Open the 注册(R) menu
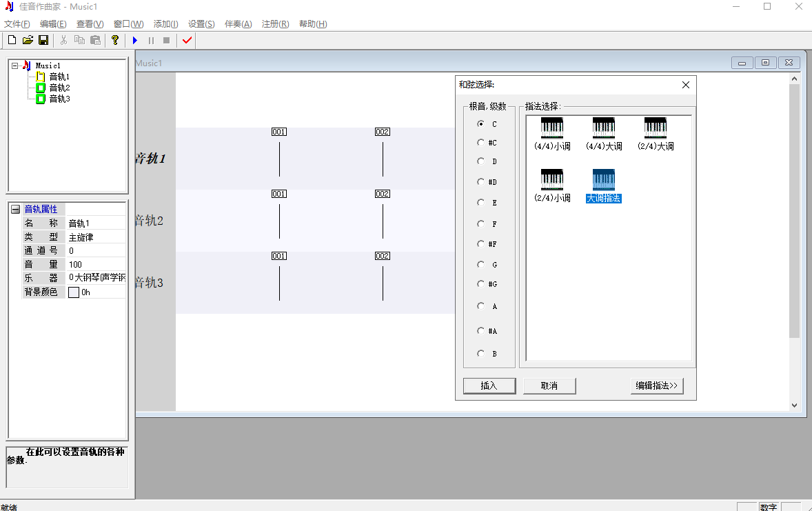812x511 pixels. coord(276,24)
